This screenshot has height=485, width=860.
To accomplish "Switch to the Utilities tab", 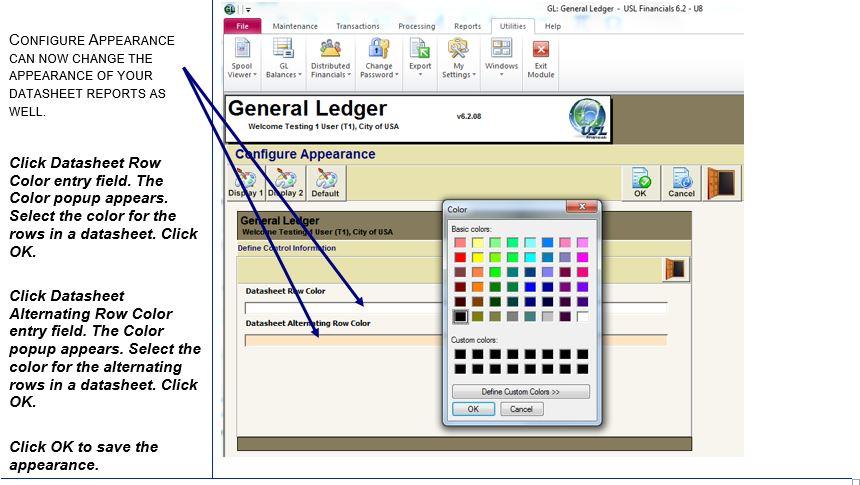I will [513, 26].
